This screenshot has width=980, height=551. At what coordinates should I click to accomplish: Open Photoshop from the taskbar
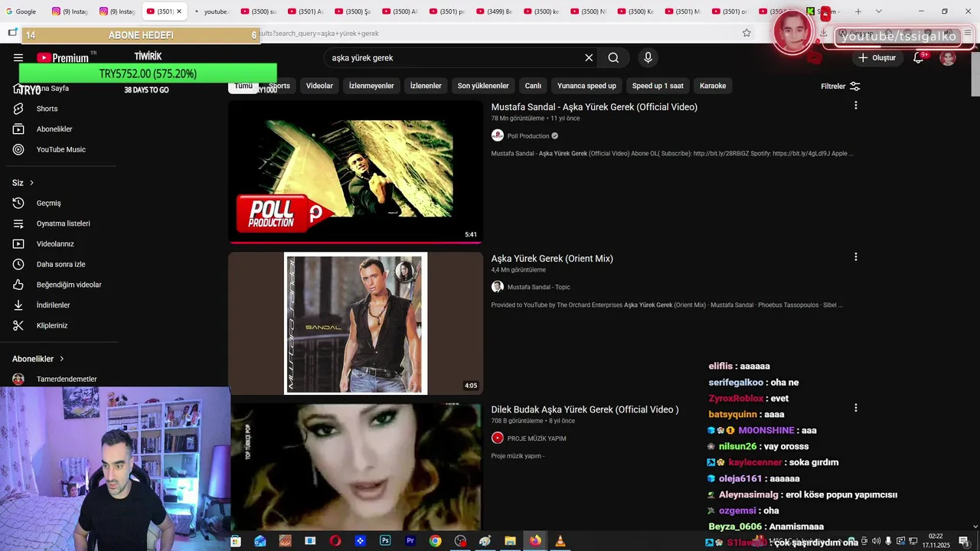click(385, 541)
